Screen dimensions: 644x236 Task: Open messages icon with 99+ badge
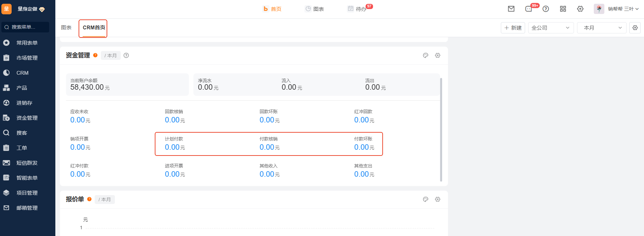click(529, 9)
